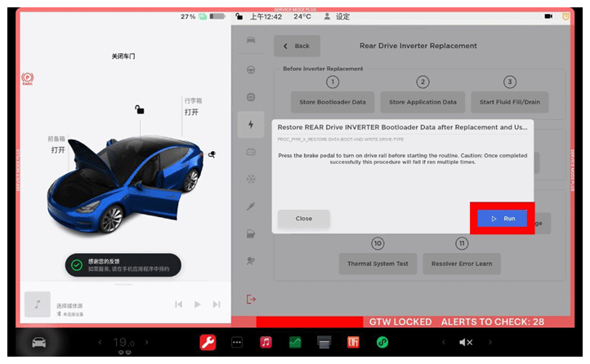
Task: Exit service mode via red exit icon
Action: click(251, 300)
